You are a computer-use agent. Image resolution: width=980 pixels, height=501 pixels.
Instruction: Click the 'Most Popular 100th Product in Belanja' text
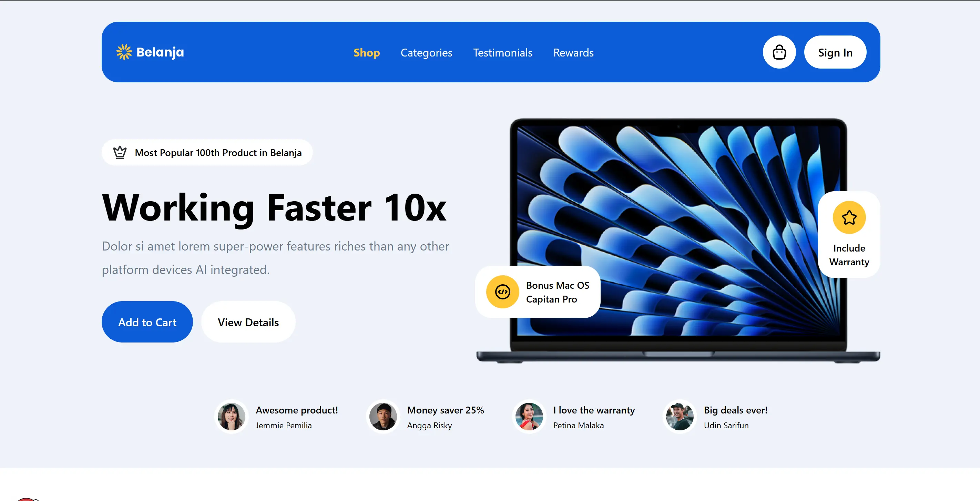click(218, 153)
